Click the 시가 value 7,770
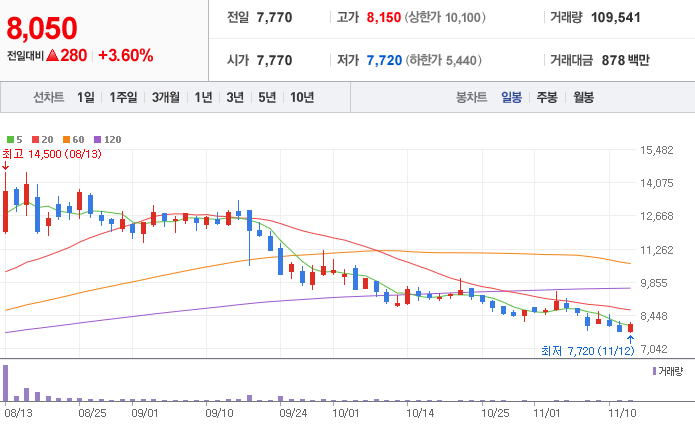 coord(274,60)
